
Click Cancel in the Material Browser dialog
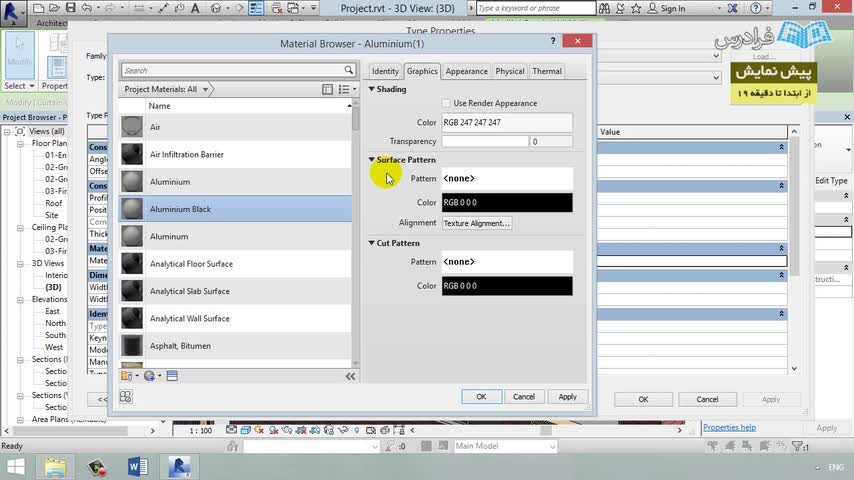pyautogui.click(x=523, y=397)
